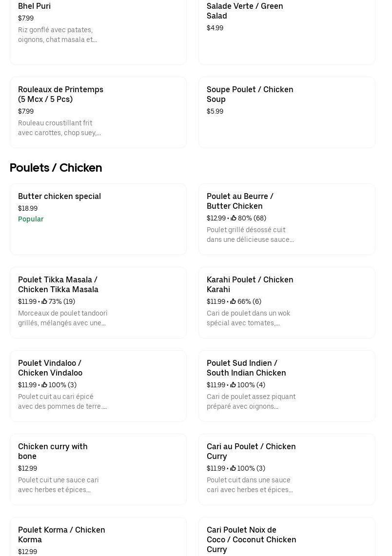Select Salade Verte / Green Salad
Screen dimensions: 392x556
(244, 11)
